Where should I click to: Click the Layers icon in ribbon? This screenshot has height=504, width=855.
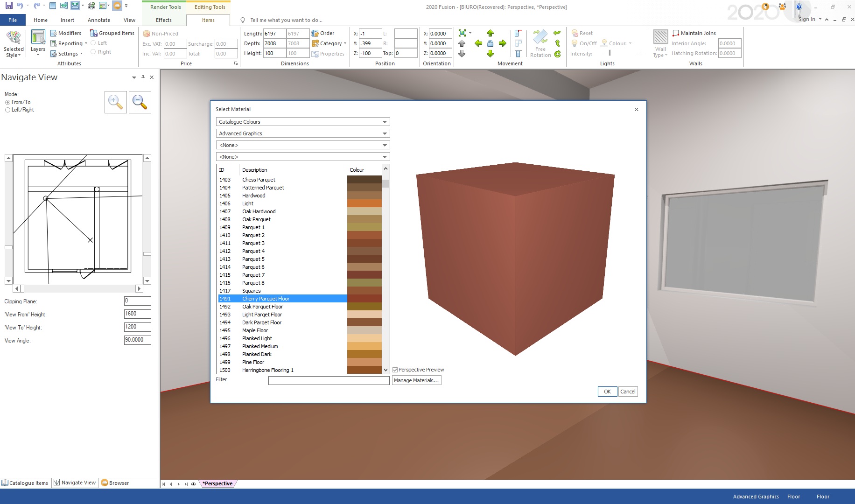pyautogui.click(x=38, y=37)
